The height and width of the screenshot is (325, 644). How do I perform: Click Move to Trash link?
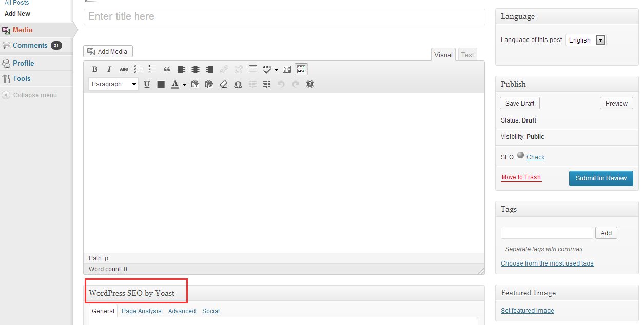(521, 177)
